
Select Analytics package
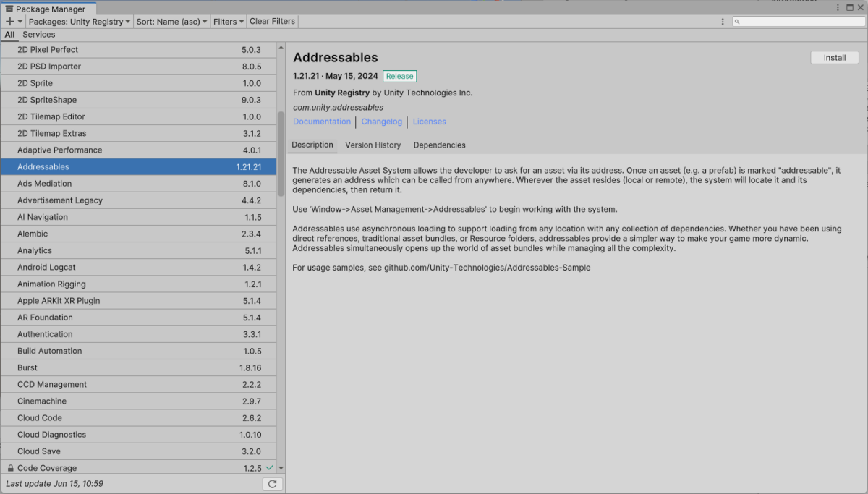[138, 250]
